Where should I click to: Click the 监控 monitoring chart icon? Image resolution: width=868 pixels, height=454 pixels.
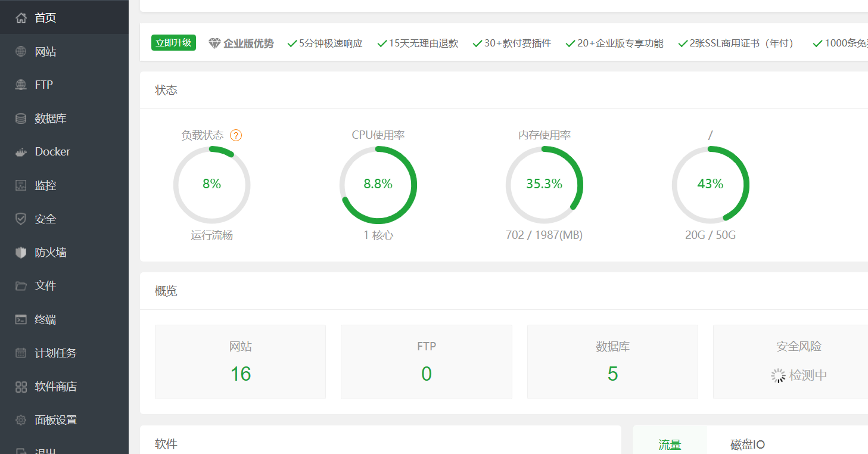(x=21, y=185)
